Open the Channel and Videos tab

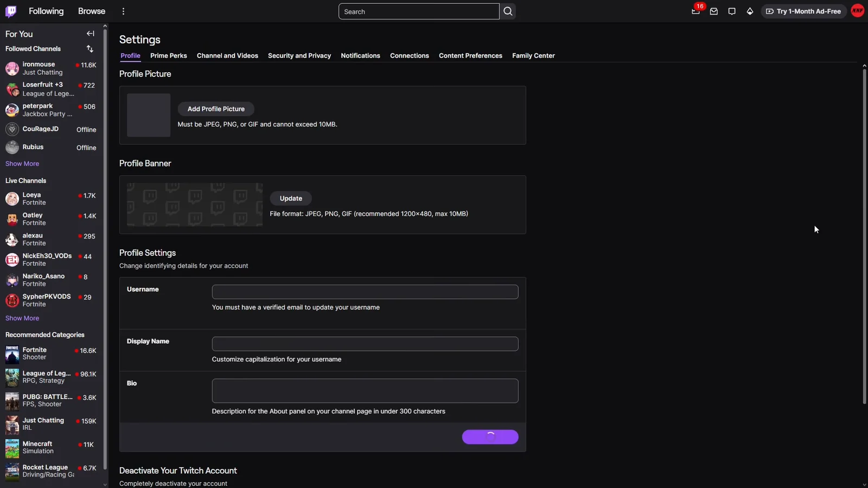pos(227,56)
